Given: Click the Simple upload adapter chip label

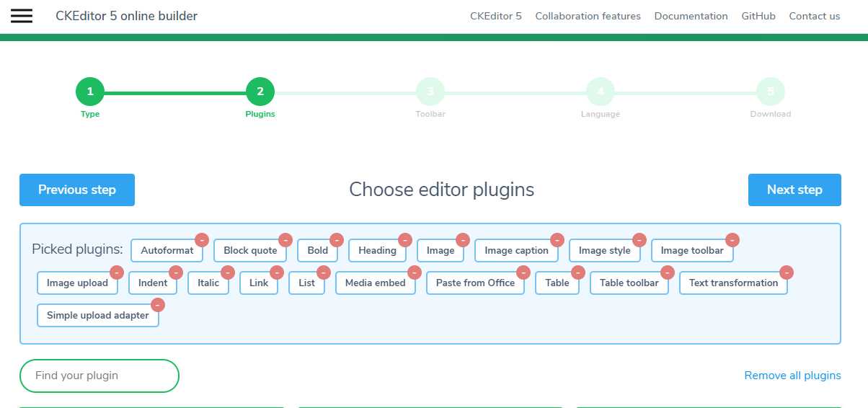Looking at the screenshot, I should coord(98,315).
